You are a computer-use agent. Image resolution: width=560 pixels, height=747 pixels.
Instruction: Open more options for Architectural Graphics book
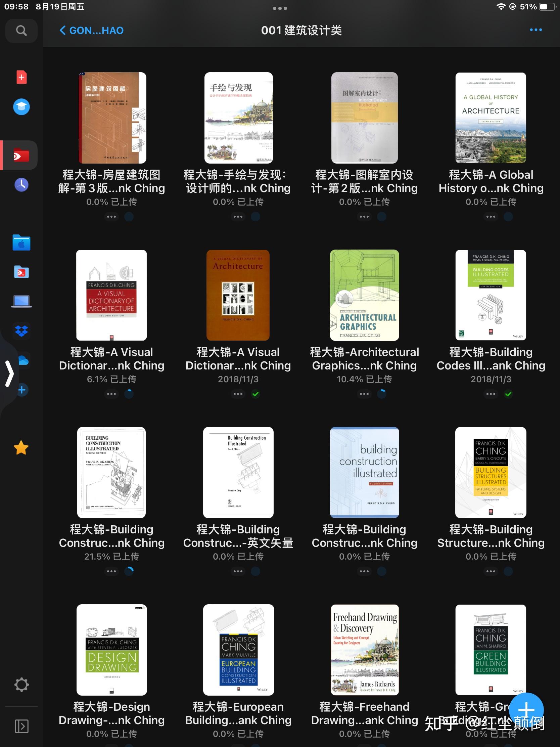pyautogui.click(x=364, y=394)
